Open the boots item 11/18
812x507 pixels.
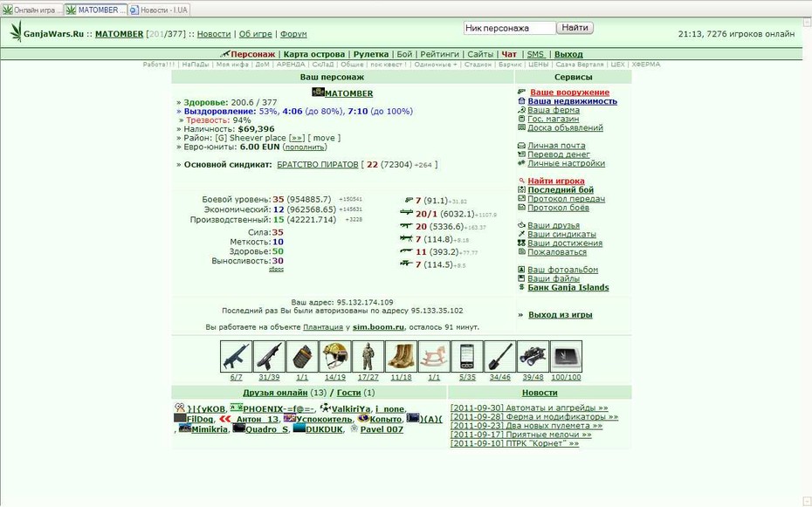click(x=402, y=356)
